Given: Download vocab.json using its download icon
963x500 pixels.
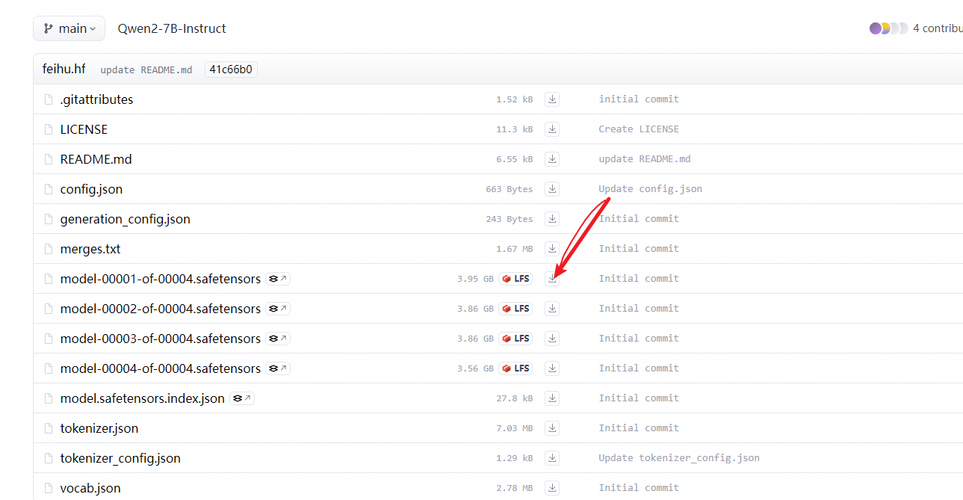Looking at the screenshot, I should (x=552, y=488).
